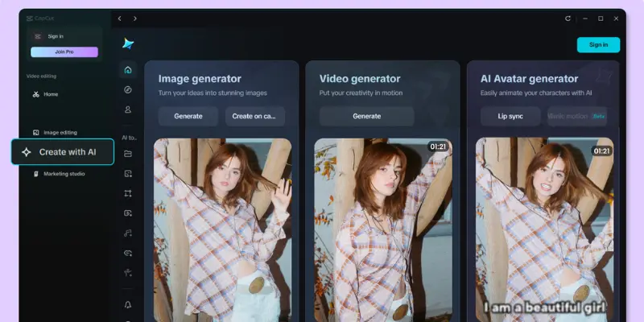Viewport: 644px width, 322px height.
Task: Click the Video editing section label
Action: pos(42,76)
